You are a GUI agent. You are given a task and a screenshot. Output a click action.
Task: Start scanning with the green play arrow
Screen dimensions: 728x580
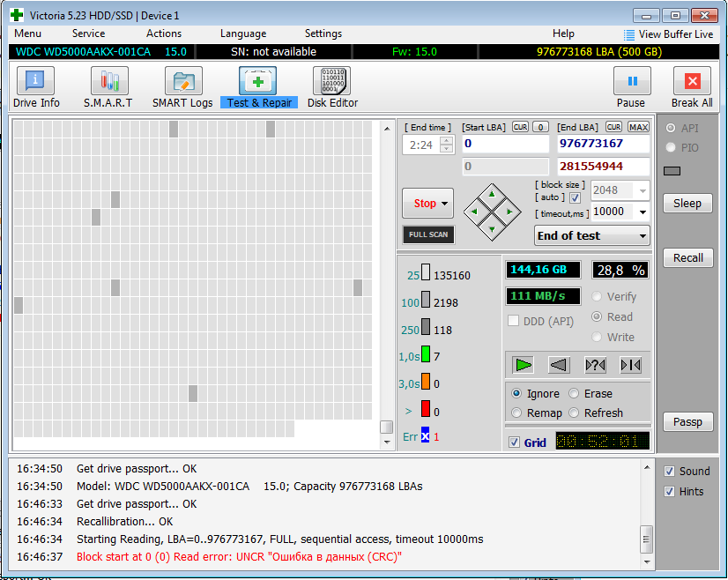[523, 364]
